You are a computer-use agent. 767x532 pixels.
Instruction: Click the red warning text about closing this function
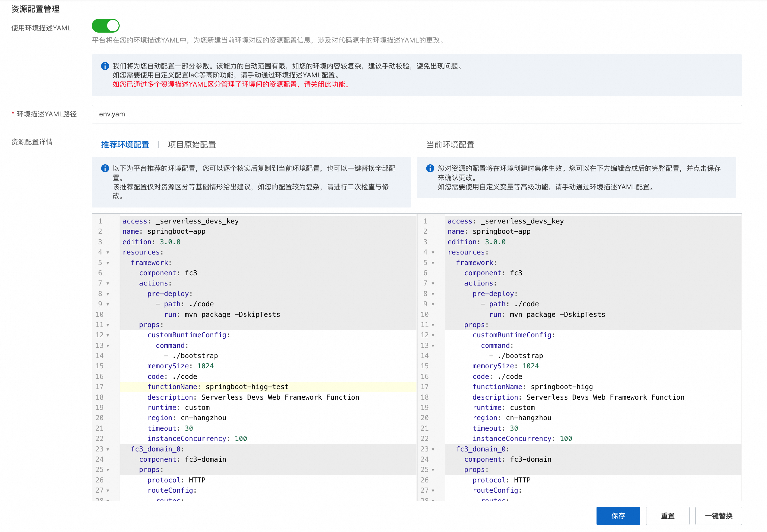pyautogui.click(x=232, y=84)
